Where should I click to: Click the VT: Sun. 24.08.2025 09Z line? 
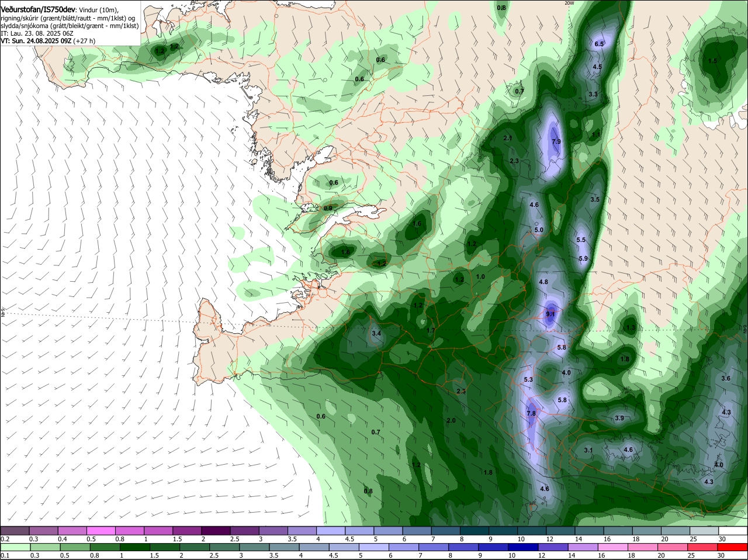48,41
